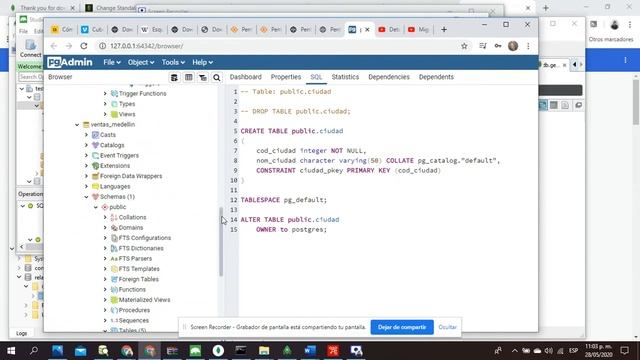The width and height of the screenshot is (640, 360).
Task: Expand the Collations node
Action: [105, 218]
